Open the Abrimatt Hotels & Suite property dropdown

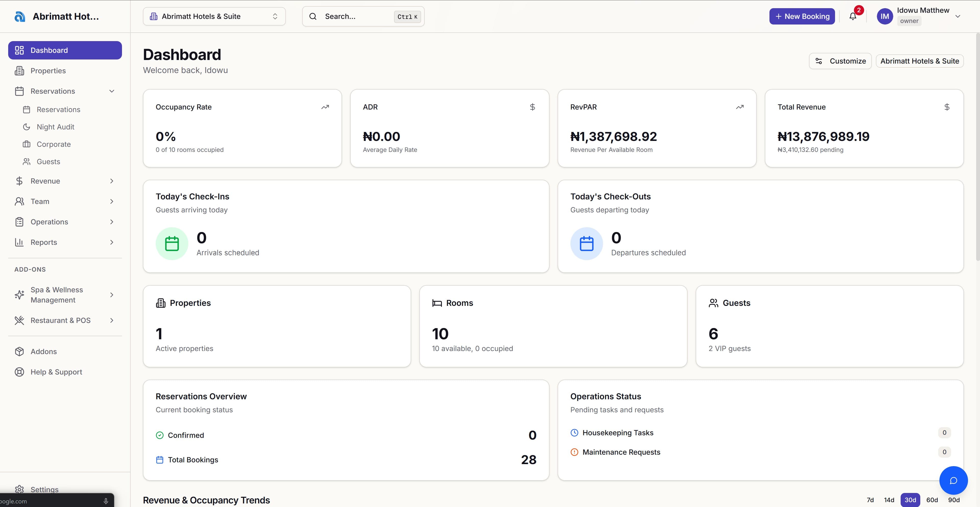214,16
